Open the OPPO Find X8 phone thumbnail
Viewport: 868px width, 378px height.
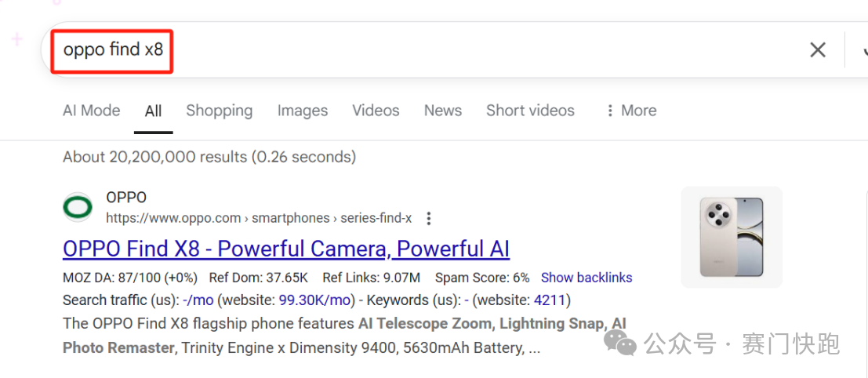(732, 237)
